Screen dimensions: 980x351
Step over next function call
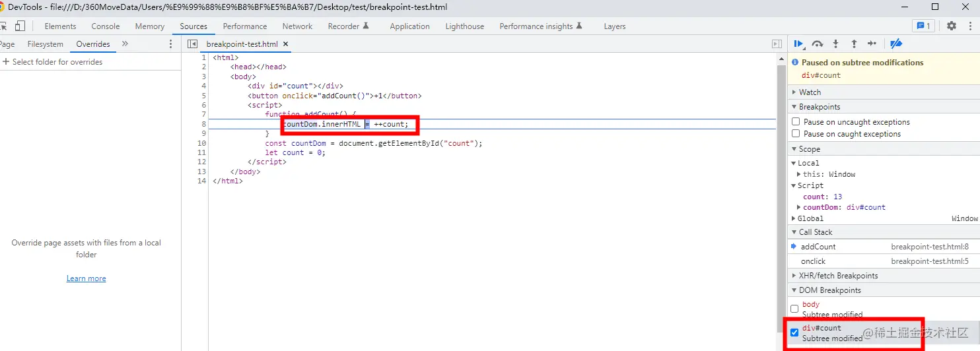pos(817,44)
